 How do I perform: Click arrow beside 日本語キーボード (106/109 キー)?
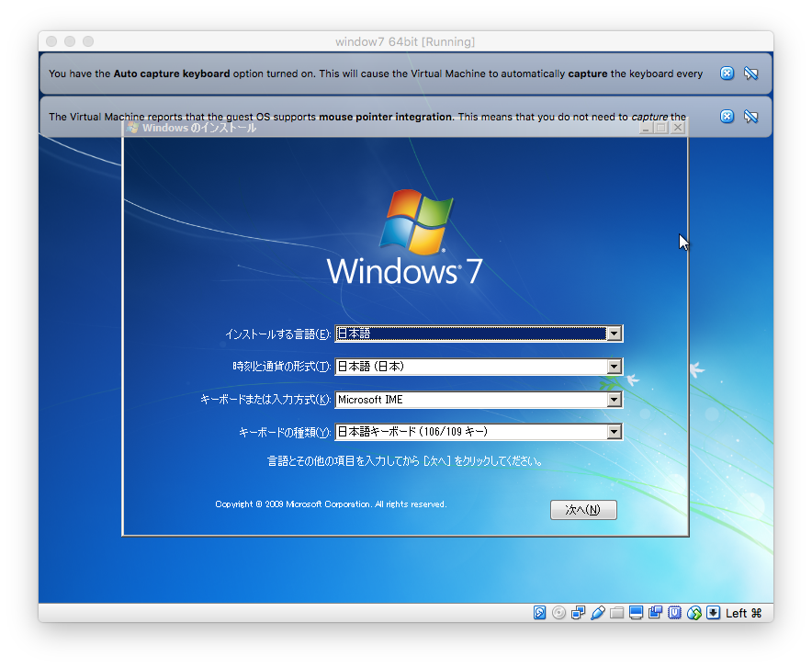pos(615,431)
